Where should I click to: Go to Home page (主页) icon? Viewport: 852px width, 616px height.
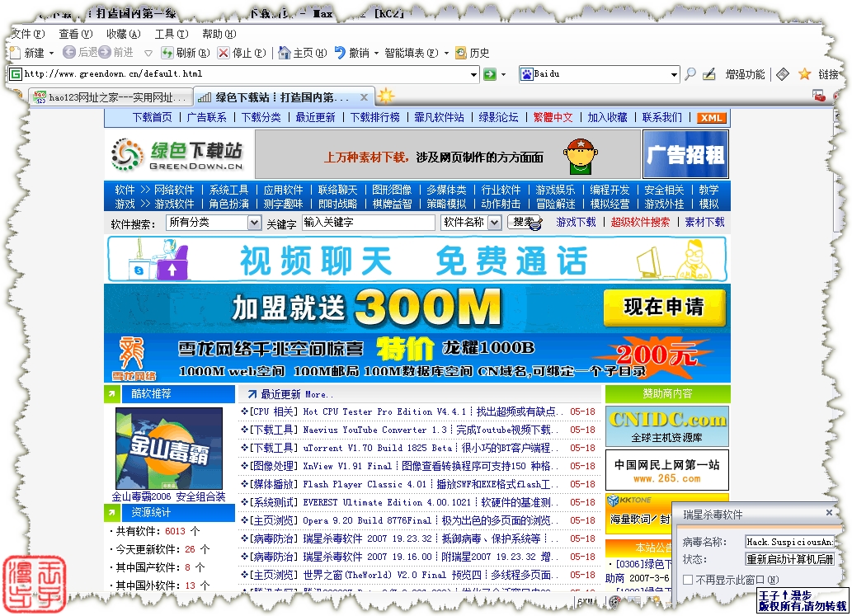[285, 53]
